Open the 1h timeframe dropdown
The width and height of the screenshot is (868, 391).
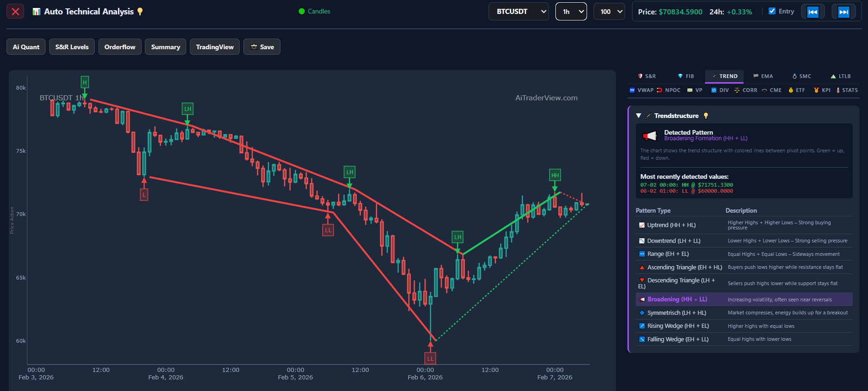click(571, 12)
